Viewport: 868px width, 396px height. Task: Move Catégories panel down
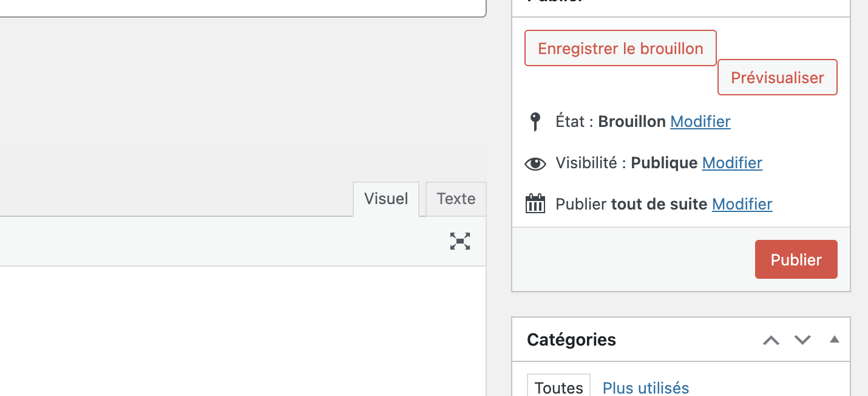pyautogui.click(x=802, y=340)
